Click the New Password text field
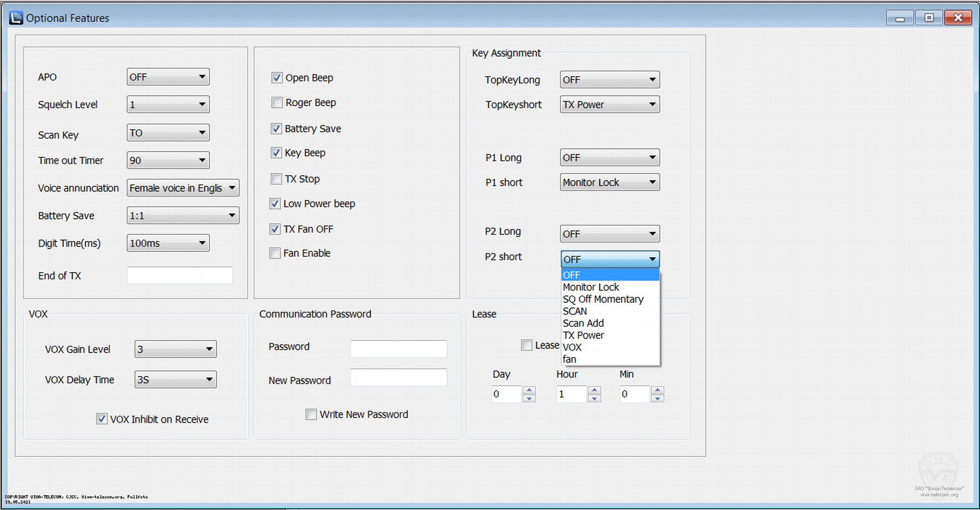Viewport: 980px width, 510px height. (x=398, y=378)
